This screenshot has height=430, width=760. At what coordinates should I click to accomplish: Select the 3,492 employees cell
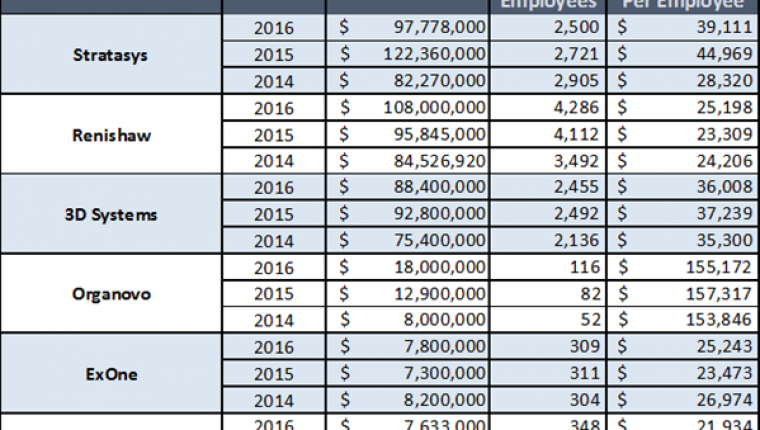pyautogui.click(x=548, y=160)
